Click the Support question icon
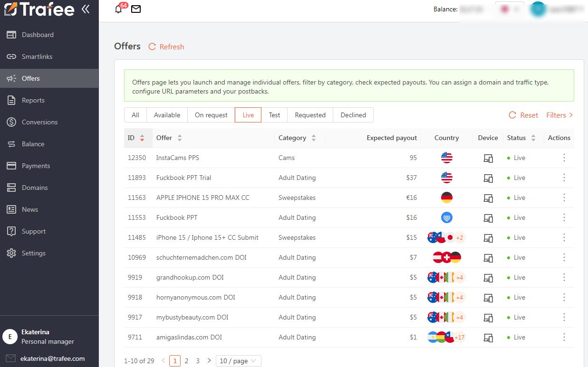 tap(11, 231)
